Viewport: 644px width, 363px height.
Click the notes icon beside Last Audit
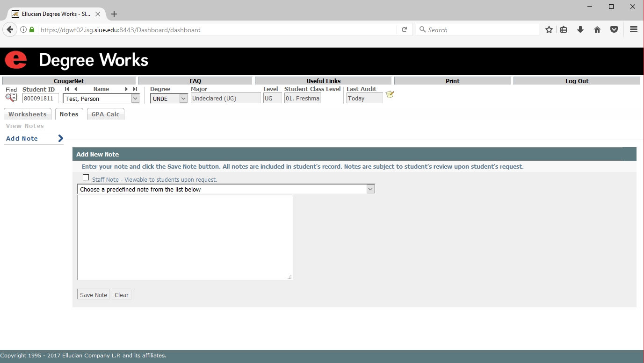pos(390,95)
